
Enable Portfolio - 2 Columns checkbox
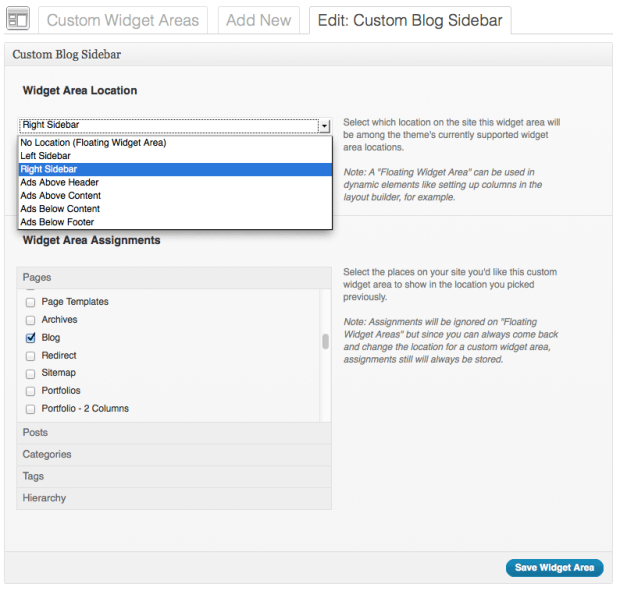30,409
